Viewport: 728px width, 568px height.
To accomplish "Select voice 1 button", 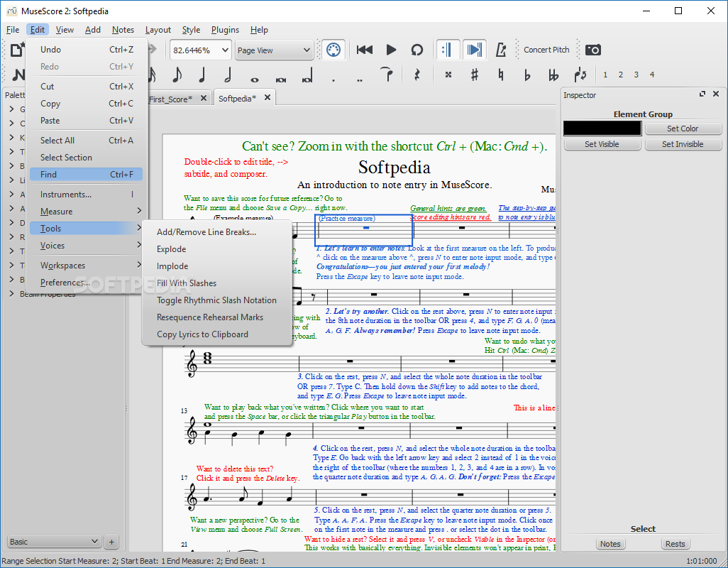I will pos(605,75).
